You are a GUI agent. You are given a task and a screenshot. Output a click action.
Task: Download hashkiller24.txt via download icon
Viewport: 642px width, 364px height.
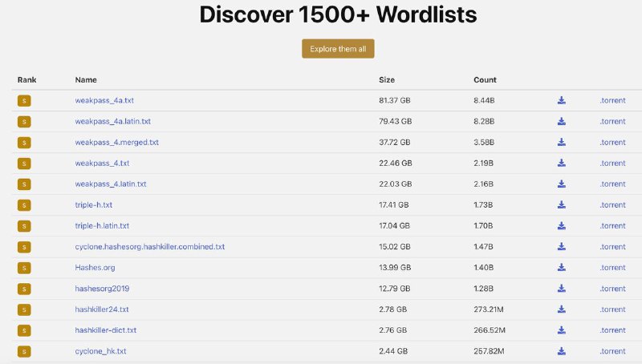pyautogui.click(x=561, y=309)
